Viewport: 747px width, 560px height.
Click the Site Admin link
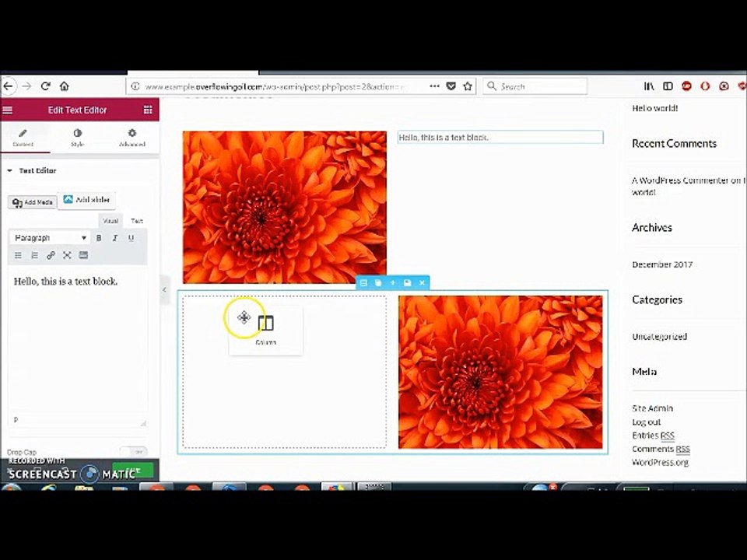pyautogui.click(x=652, y=408)
